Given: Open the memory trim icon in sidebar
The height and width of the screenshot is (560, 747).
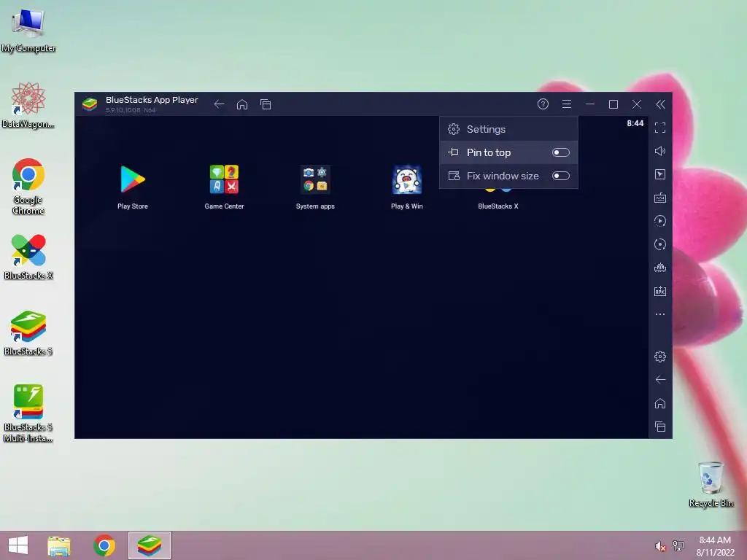Looking at the screenshot, I should coord(659,268).
